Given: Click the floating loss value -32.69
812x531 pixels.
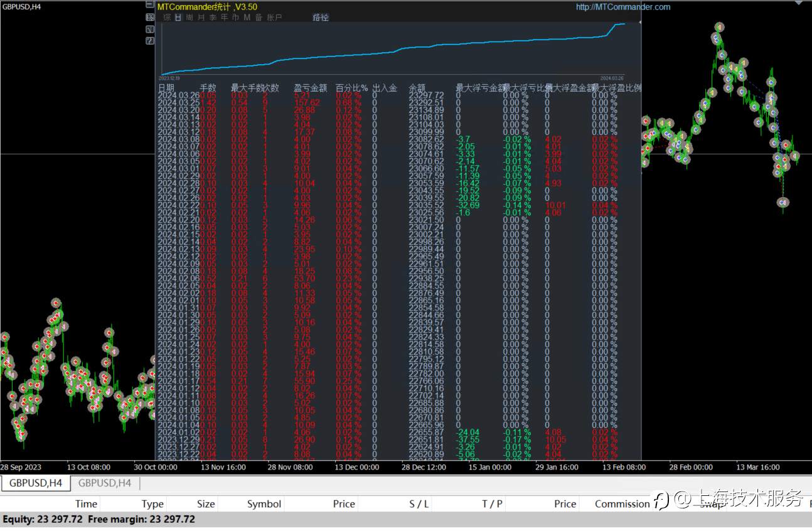Looking at the screenshot, I should point(467,205).
